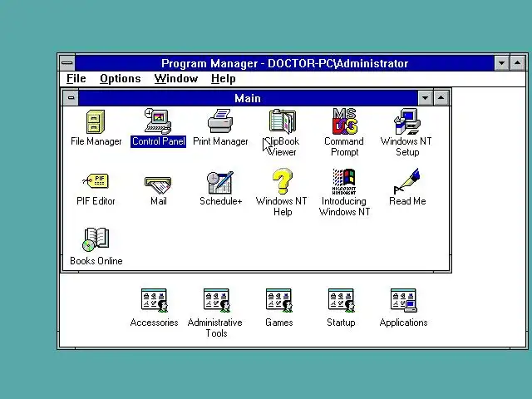Click the "Control Panel" highlighted label
This screenshot has width=532, height=399.
pyautogui.click(x=158, y=141)
